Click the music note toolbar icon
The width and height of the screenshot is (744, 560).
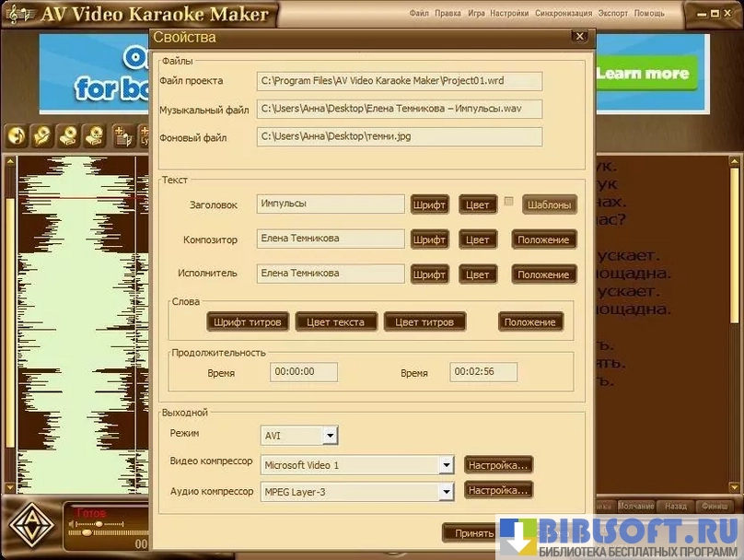point(17,136)
